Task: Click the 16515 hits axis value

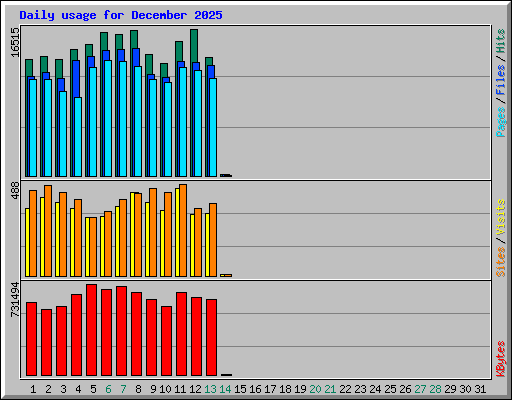Action: [15, 42]
